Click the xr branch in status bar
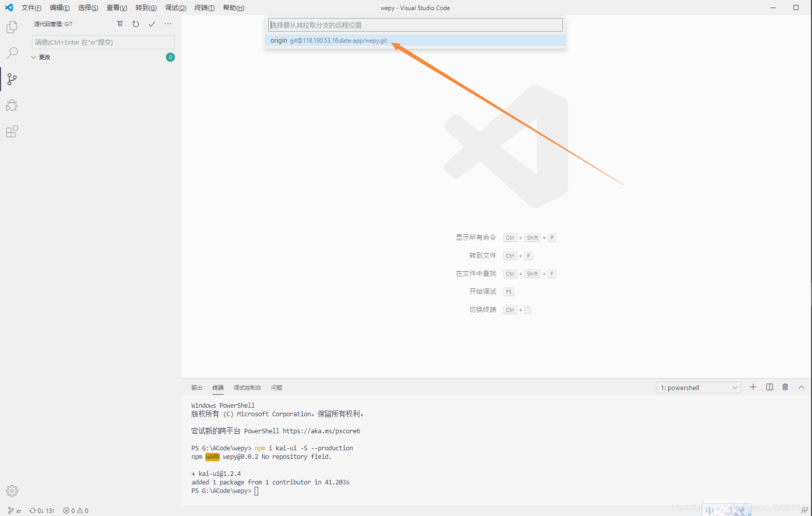The image size is (812, 516). tap(15, 510)
